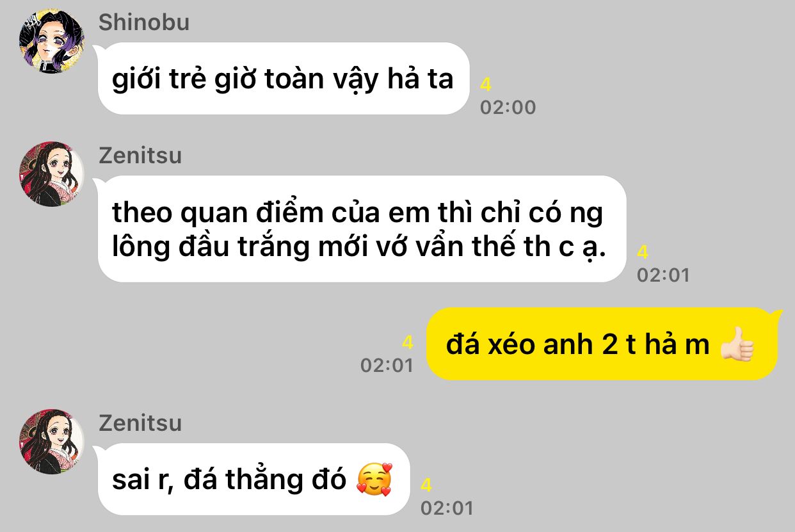Viewport: 795px width, 532px height.
Task: Click the unread count 4 beside the yellow bubble
Action: tap(408, 343)
